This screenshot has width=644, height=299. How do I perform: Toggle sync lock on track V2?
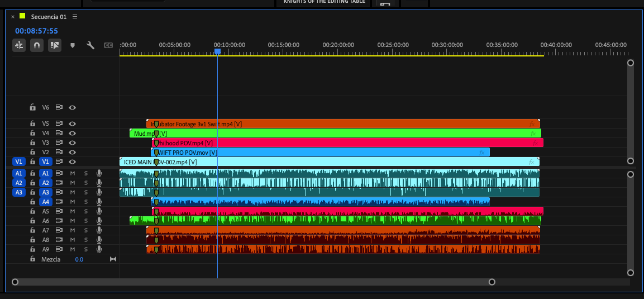[59, 152]
